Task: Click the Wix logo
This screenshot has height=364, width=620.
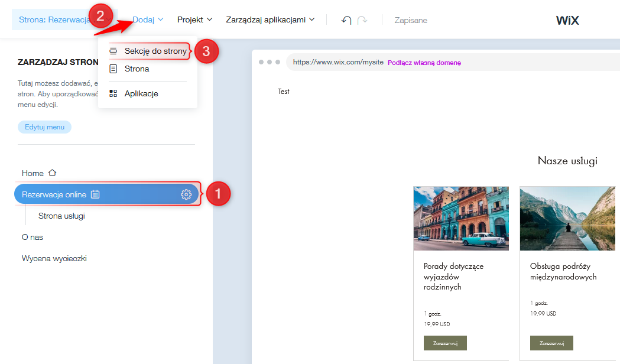Action: 567,20
